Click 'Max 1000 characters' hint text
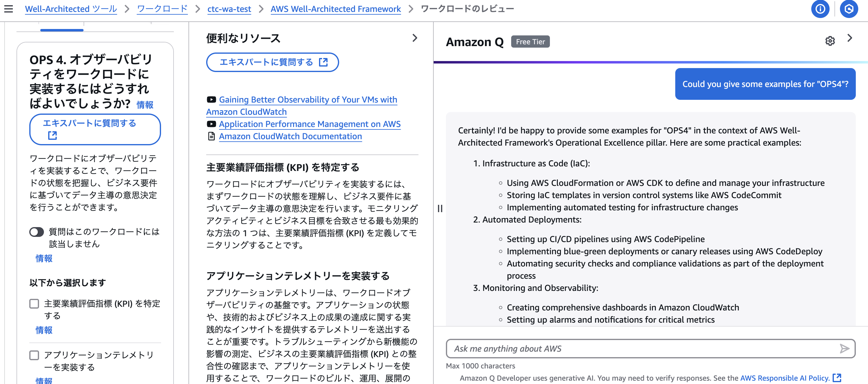868x384 pixels. tap(480, 366)
